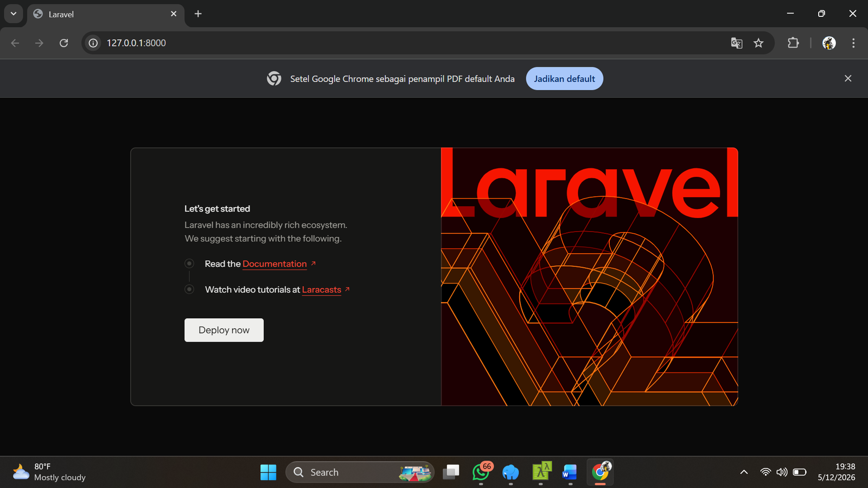The width and height of the screenshot is (868, 488).
Task: View site information for 127.0.0.1
Action: pos(93,43)
